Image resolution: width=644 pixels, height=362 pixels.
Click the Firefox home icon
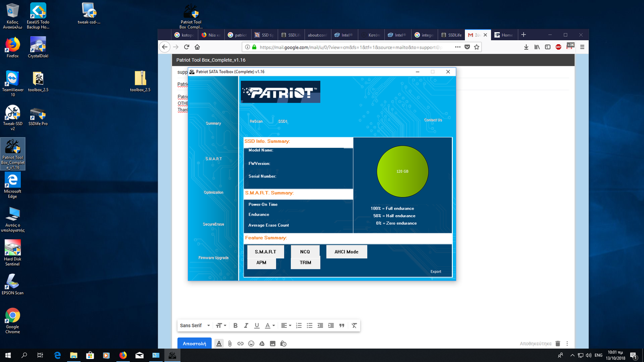coord(197,47)
